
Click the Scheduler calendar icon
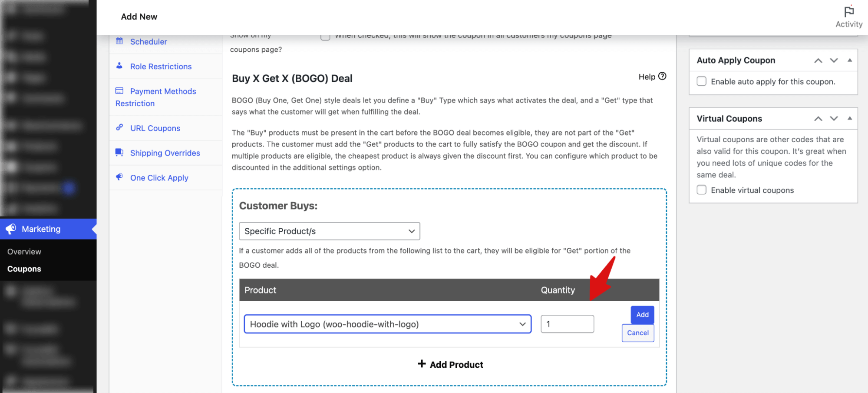119,41
